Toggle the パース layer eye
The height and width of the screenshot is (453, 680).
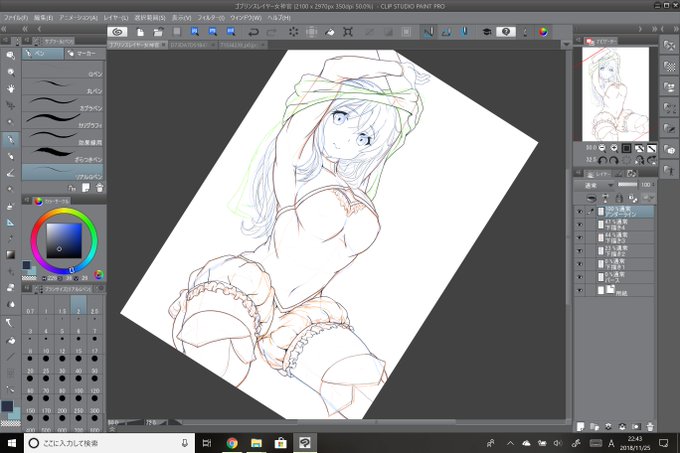[x=580, y=277]
